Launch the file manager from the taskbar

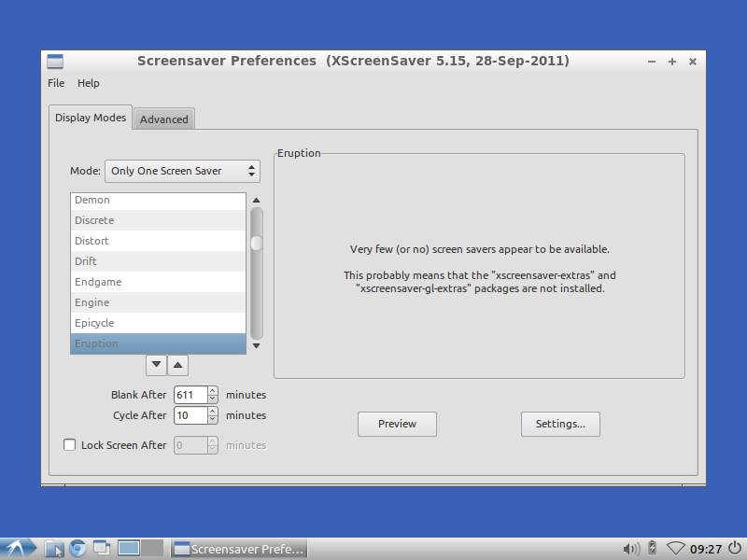tap(54, 549)
